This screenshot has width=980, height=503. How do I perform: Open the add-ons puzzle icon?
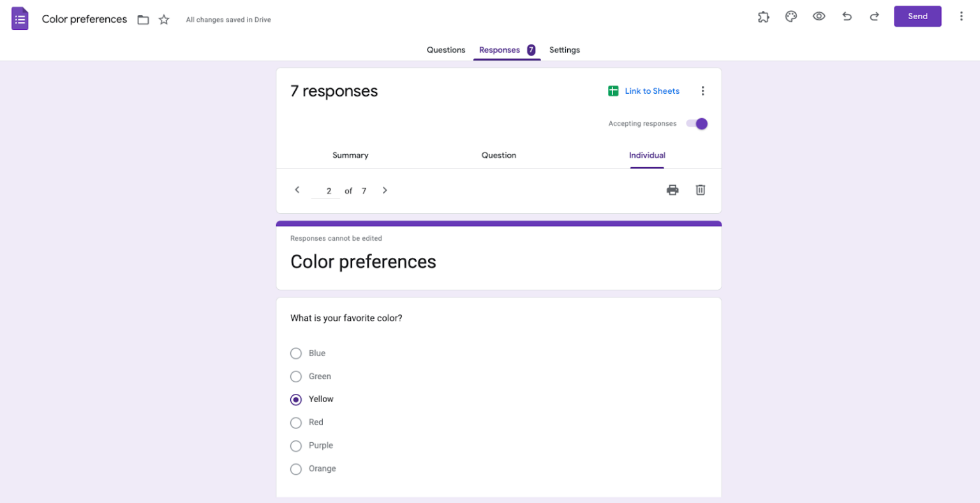[763, 17]
